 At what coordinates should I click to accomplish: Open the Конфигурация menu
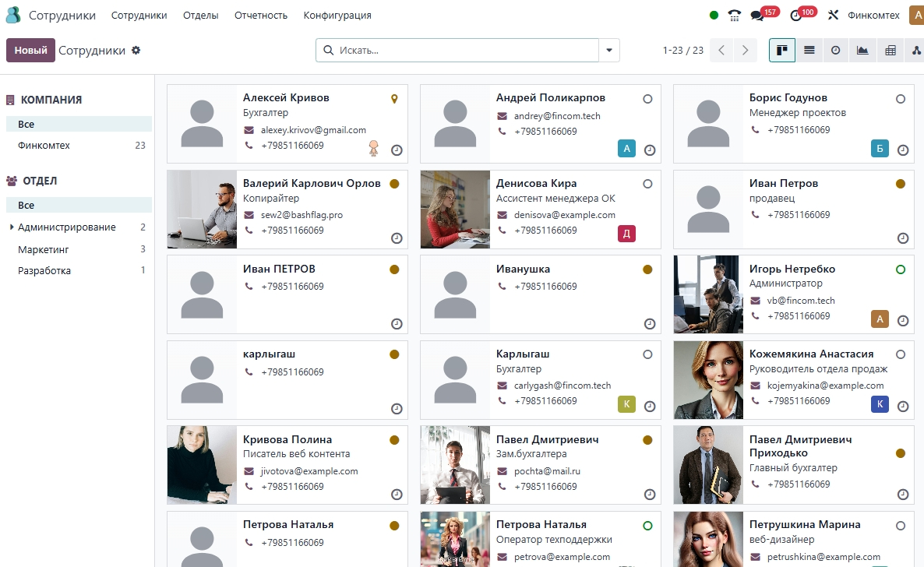pos(337,16)
